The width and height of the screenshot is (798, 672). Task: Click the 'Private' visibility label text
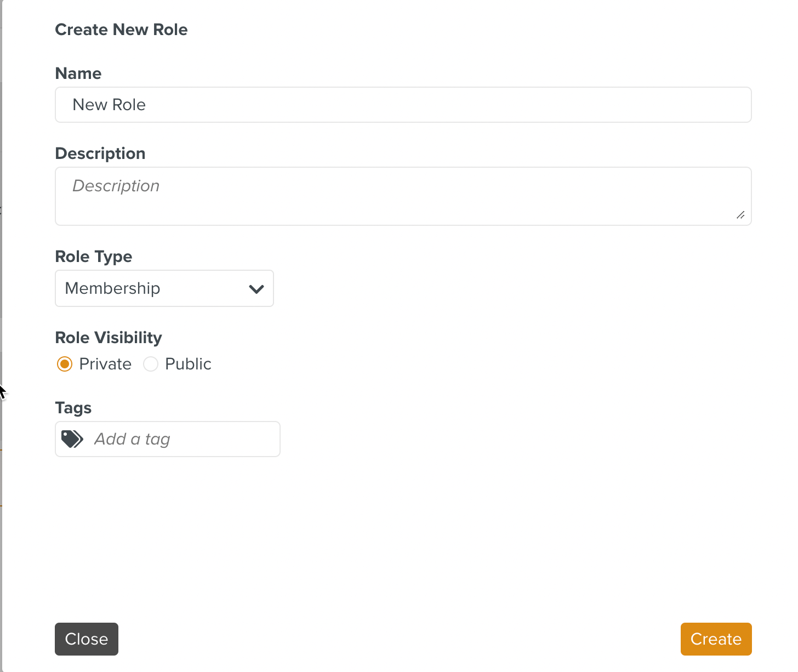point(105,364)
